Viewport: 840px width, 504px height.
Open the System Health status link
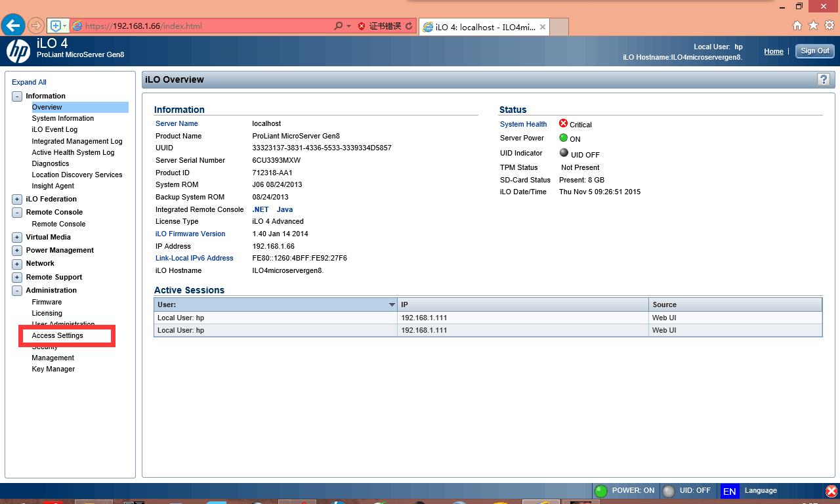523,124
